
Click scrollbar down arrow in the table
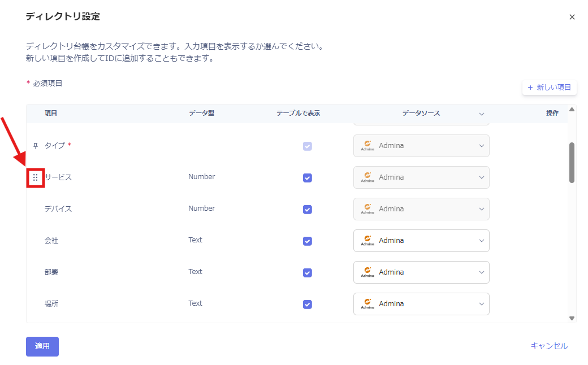[572, 318]
